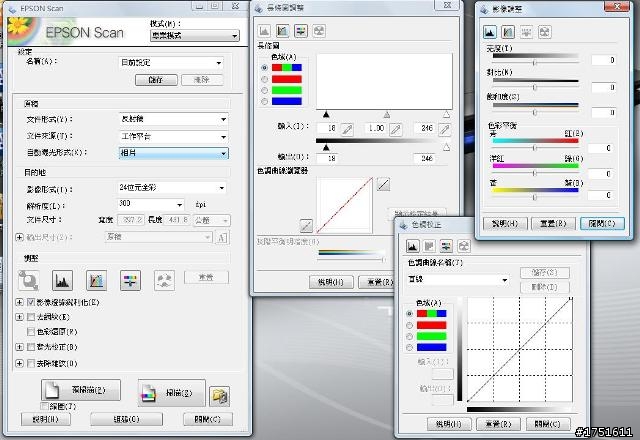Select tone curve icon in image adjustment window

508,32
